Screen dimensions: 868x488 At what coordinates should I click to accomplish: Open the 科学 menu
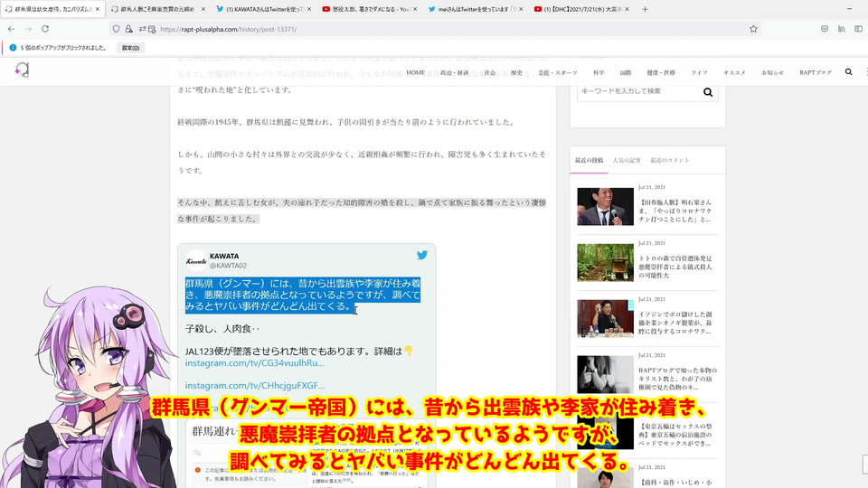(x=599, y=72)
